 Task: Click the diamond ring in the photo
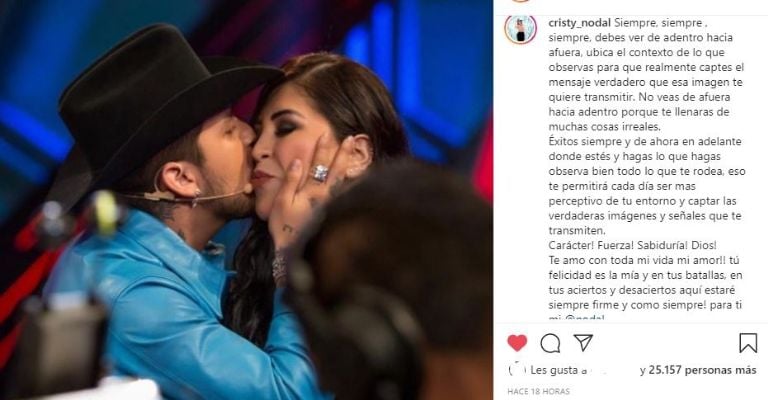[x=320, y=172]
